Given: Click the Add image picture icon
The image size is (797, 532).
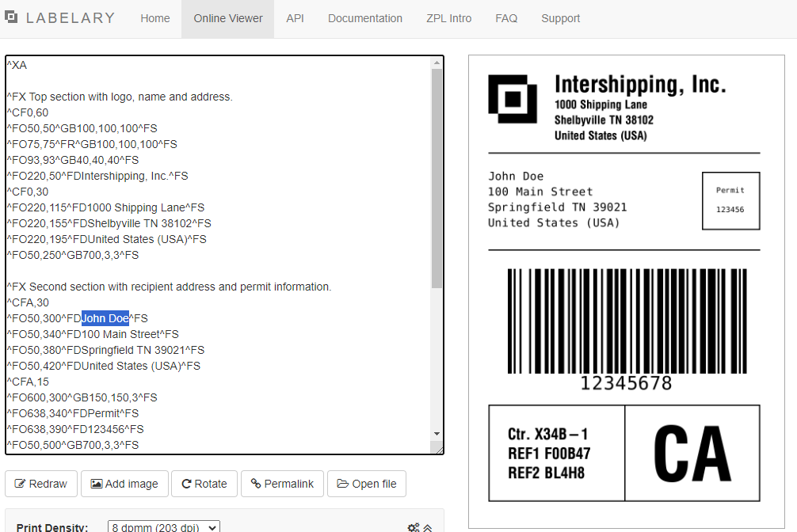Looking at the screenshot, I should tap(96, 484).
